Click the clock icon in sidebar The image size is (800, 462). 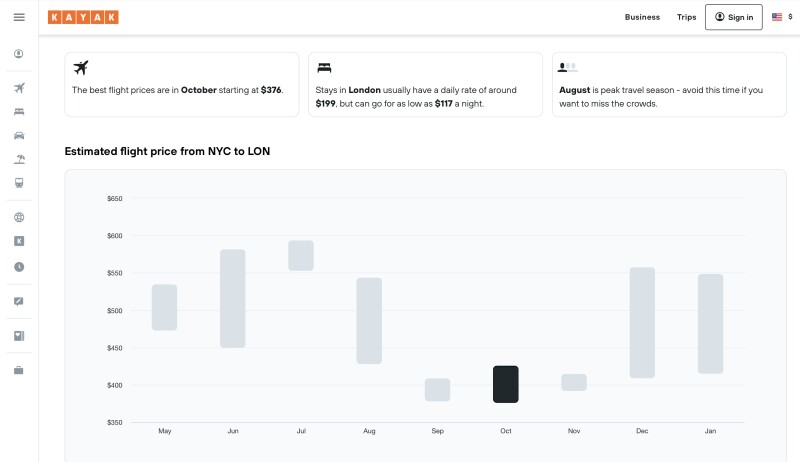pyautogui.click(x=19, y=267)
